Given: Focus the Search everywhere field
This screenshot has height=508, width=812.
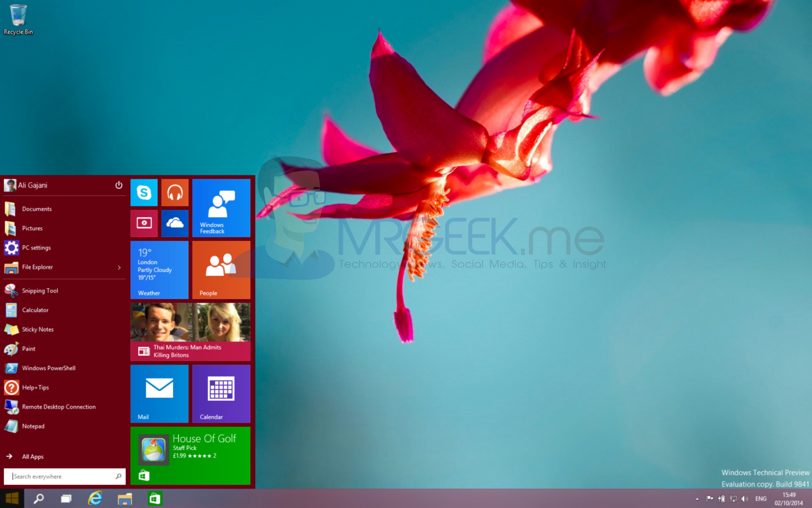Looking at the screenshot, I should point(64,476).
